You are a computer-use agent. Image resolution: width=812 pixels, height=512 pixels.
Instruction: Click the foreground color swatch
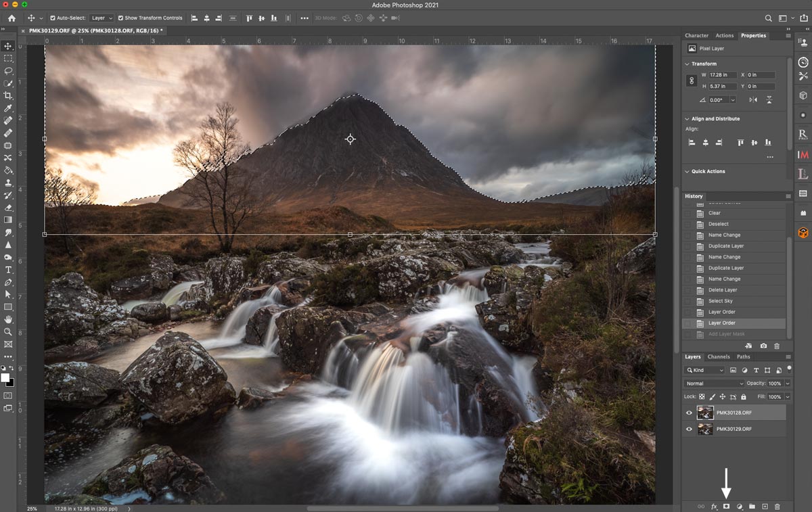coord(5,377)
